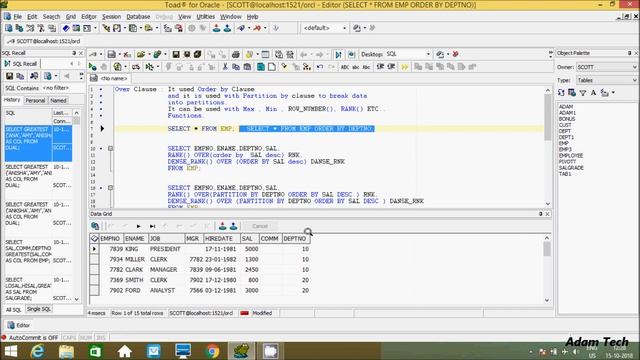
Task: Open the default workspace dropdown
Action: point(344,28)
